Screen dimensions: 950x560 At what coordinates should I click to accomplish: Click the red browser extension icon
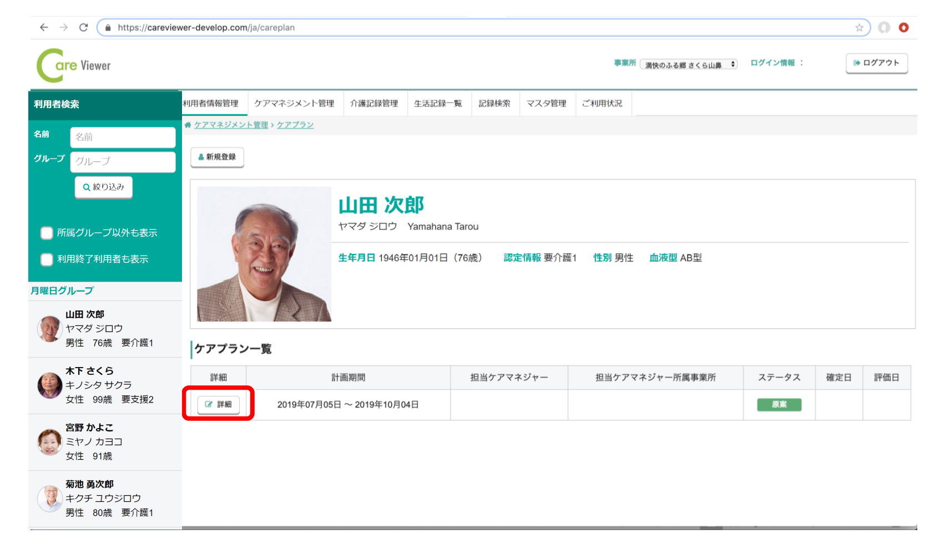point(903,27)
